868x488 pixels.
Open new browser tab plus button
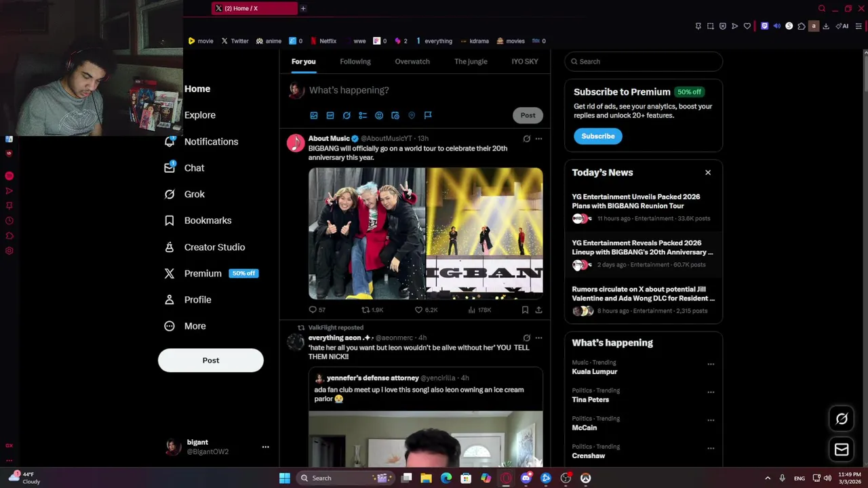[303, 8]
